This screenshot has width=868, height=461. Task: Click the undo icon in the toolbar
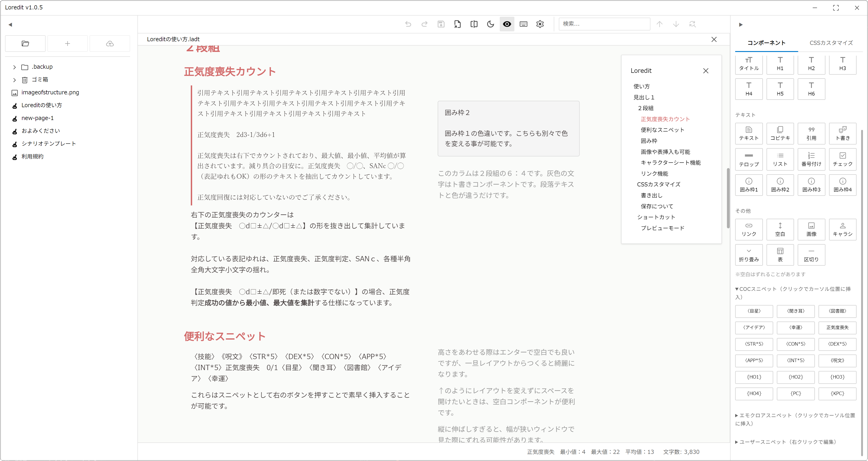click(408, 24)
